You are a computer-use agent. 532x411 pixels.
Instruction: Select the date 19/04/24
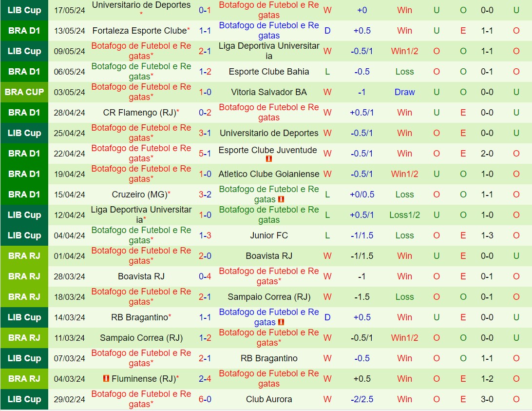pyautogui.click(x=70, y=174)
